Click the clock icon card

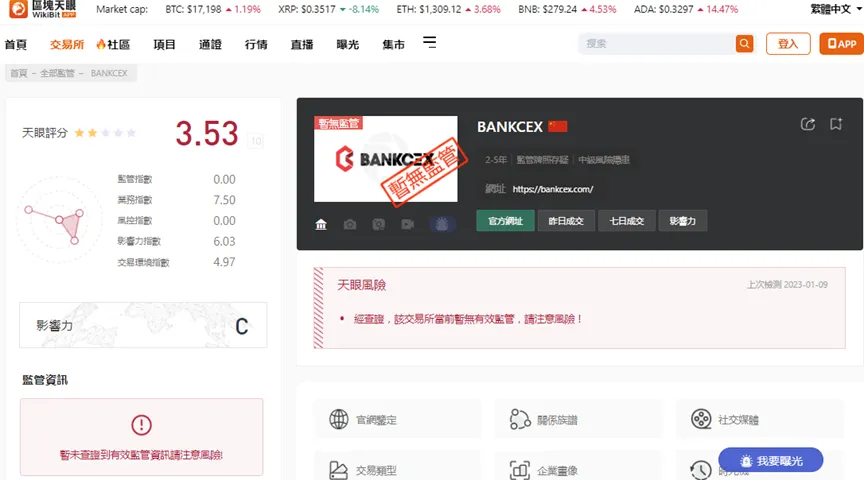click(700, 470)
